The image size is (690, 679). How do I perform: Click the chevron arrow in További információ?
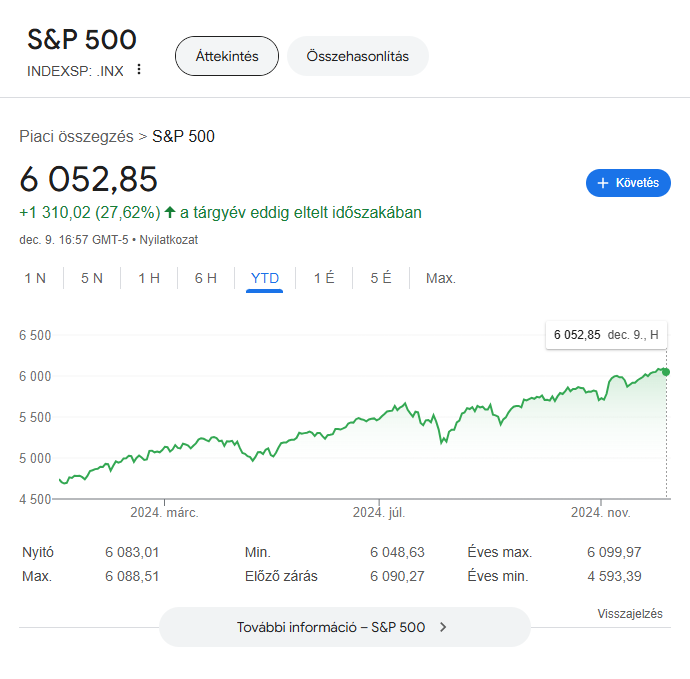443,627
